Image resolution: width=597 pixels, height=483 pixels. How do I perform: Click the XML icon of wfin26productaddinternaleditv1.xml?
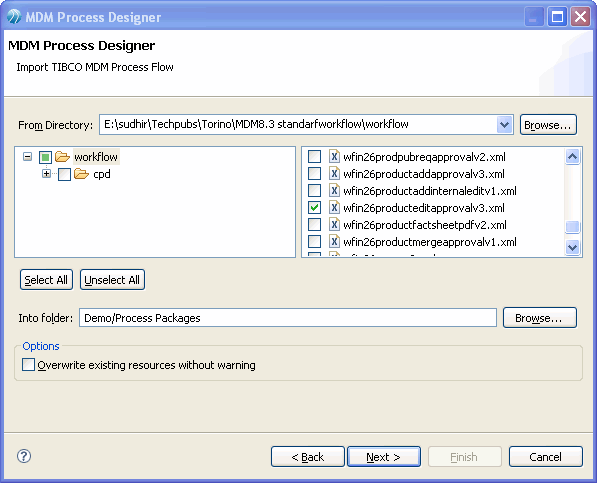[x=334, y=190]
